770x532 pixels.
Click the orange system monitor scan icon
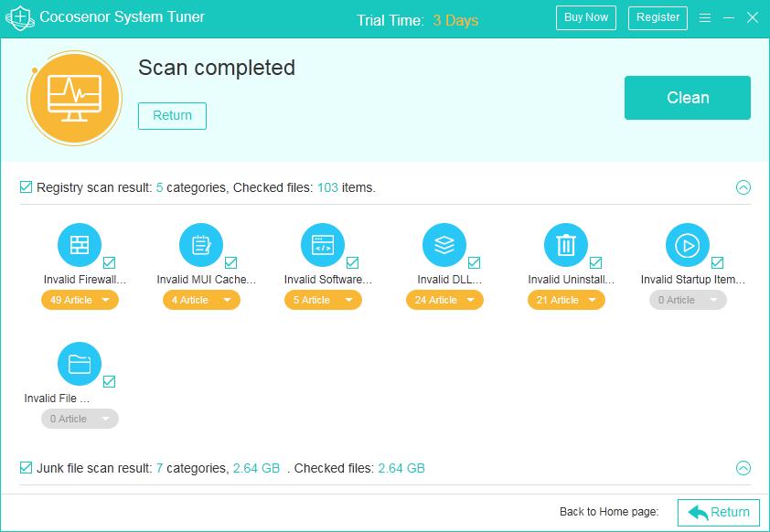point(75,98)
